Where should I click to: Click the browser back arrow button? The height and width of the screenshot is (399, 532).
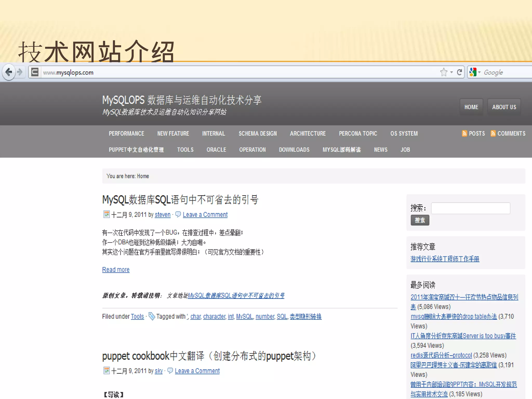(9, 72)
